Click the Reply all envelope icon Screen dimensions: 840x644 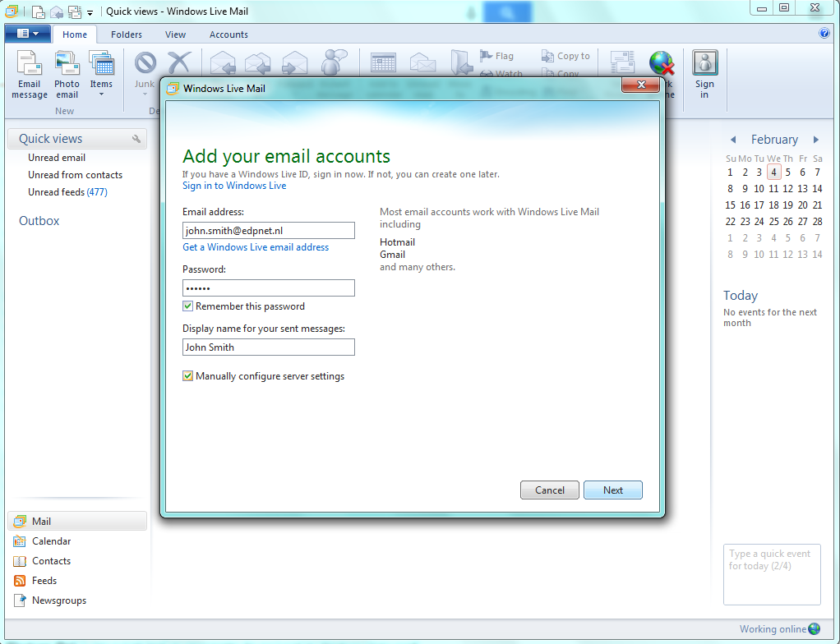tap(258, 63)
